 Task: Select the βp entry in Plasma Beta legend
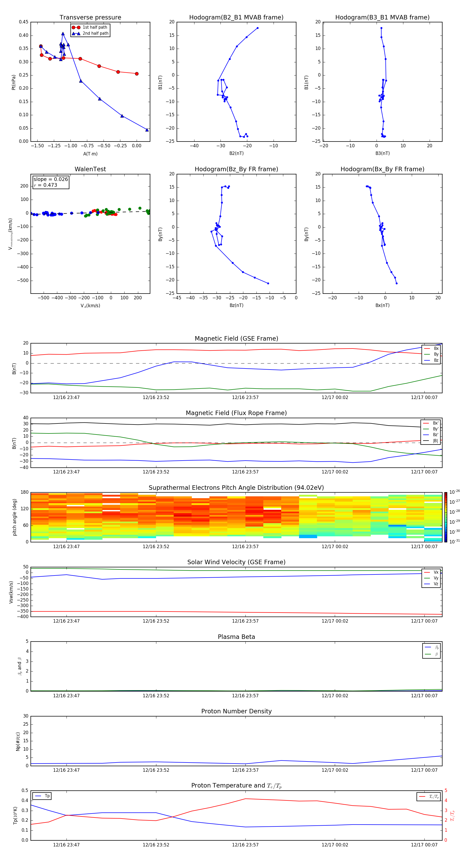tap(431, 647)
